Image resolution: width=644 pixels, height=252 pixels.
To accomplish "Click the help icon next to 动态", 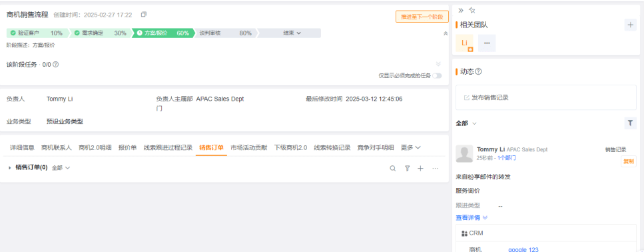I will pyautogui.click(x=478, y=71).
